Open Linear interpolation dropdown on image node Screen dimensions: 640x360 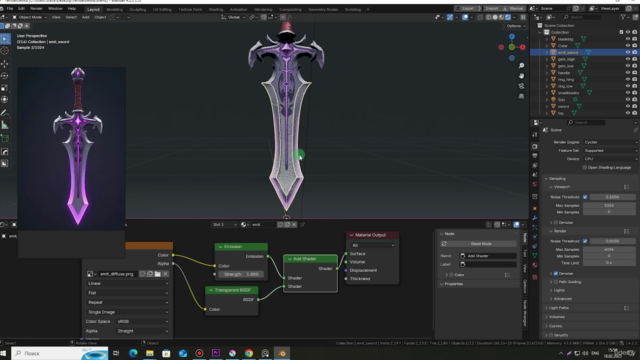tap(127, 283)
